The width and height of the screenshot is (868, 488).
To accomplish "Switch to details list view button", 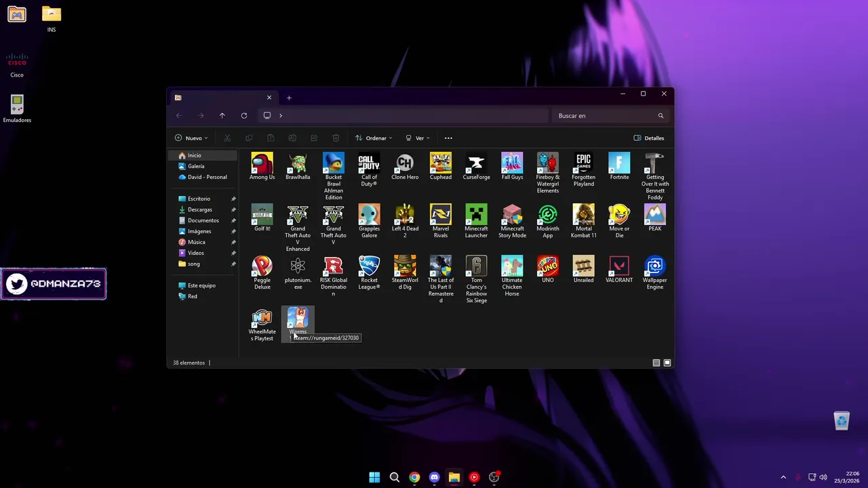I will tap(656, 363).
